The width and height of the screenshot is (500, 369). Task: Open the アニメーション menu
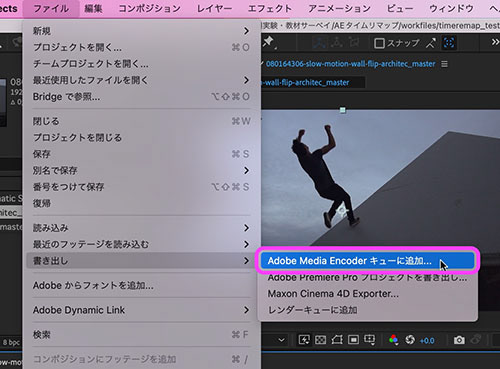point(339,8)
